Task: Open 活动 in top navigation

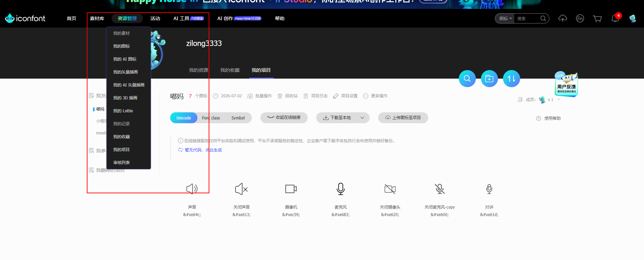Action: point(155,18)
